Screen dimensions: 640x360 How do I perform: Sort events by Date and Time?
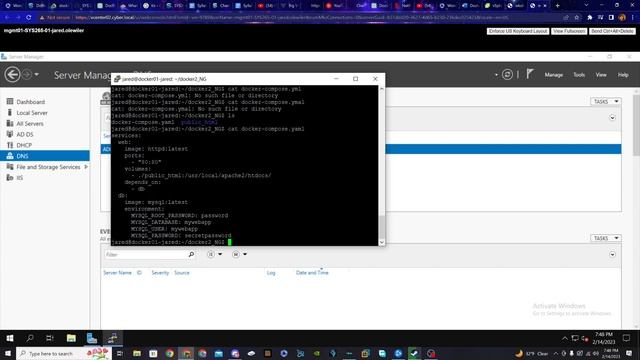[x=312, y=272]
